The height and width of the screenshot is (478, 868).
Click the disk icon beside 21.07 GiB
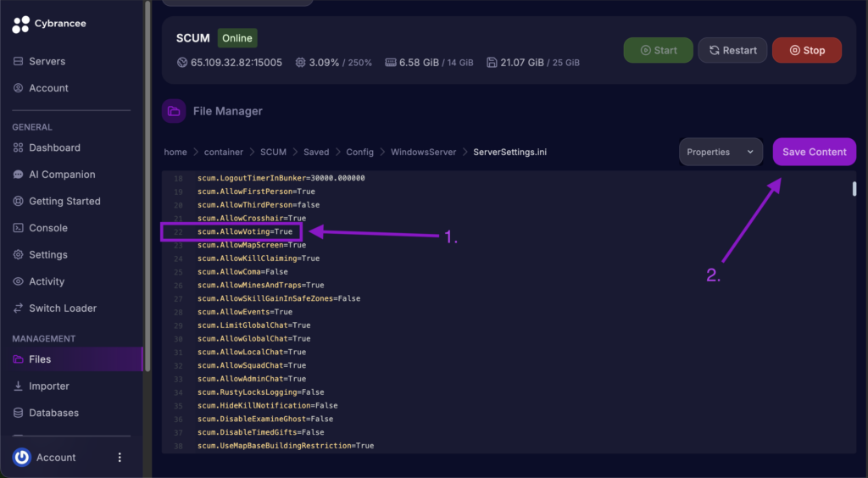pyautogui.click(x=492, y=63)
